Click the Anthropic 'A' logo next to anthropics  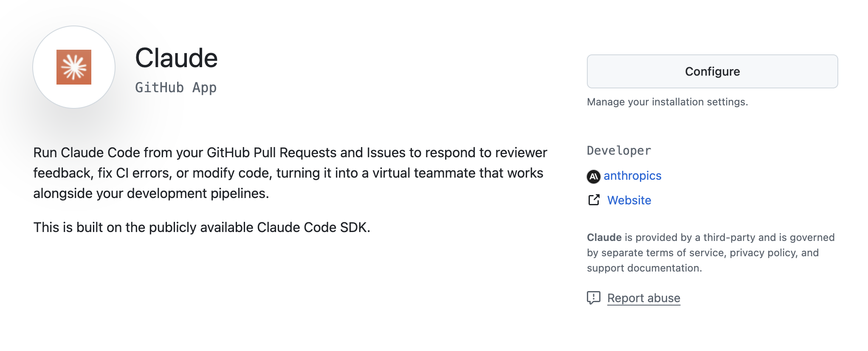pyautogui.click(x=594, y=176)
